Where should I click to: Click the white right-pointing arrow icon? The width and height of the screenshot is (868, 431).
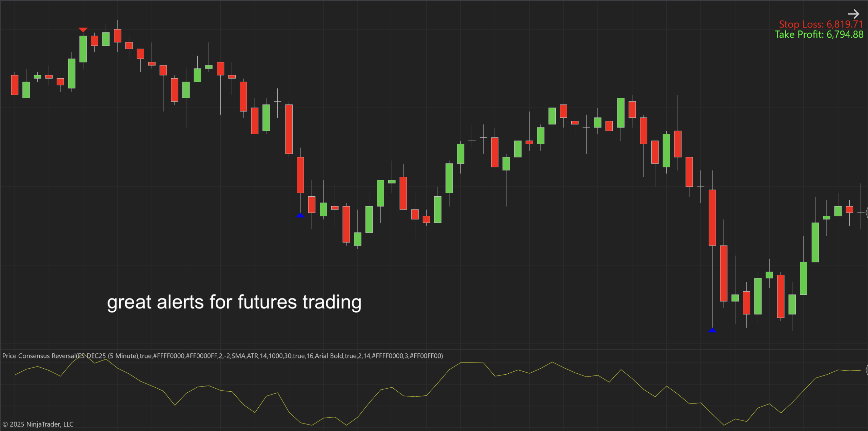(x=853, y=14)
